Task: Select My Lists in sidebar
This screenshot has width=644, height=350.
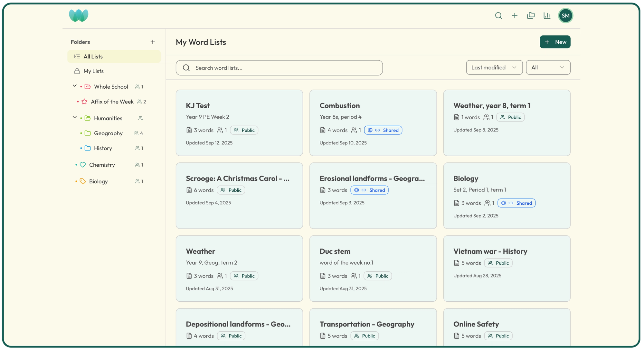Action: coord(94,71)
